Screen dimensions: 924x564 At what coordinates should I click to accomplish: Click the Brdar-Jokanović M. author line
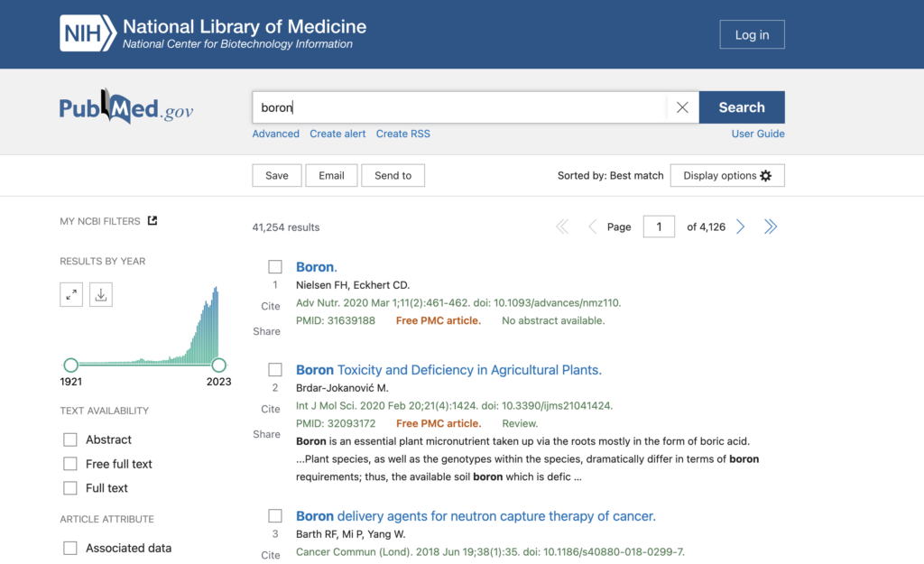tap(342, 388)
